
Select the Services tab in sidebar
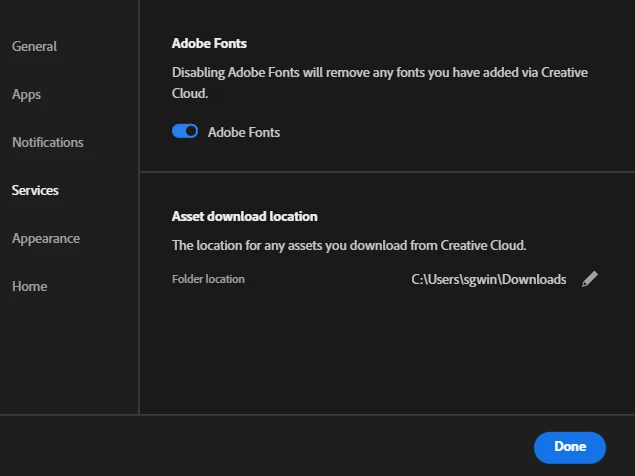(x=35, y=190)
